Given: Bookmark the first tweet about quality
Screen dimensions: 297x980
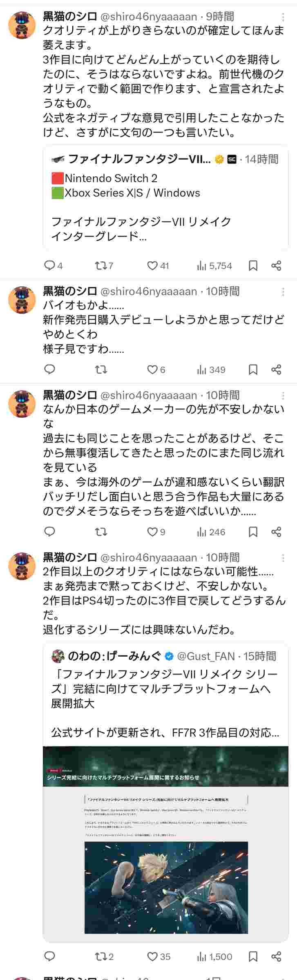Looking at the screenshot, I should 253,266.
